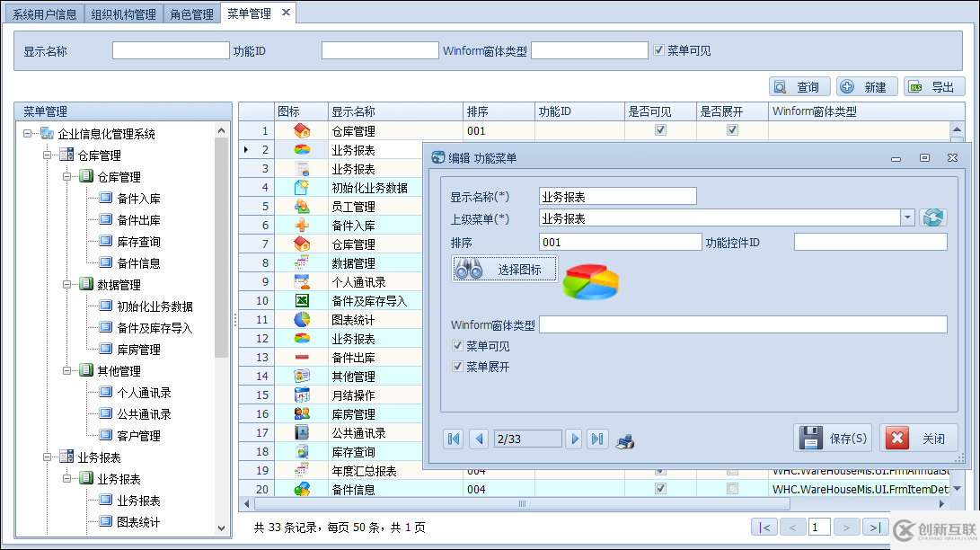Click the pie chart icon in row 2

tap(302, 150)
